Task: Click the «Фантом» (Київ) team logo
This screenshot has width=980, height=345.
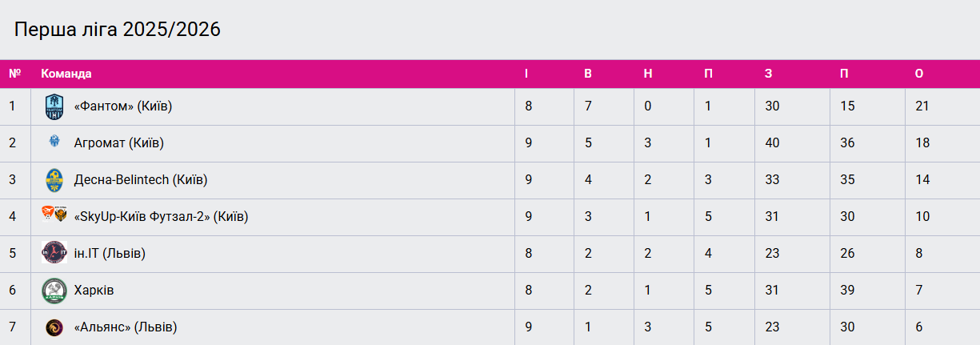Action: click(54, 106)
